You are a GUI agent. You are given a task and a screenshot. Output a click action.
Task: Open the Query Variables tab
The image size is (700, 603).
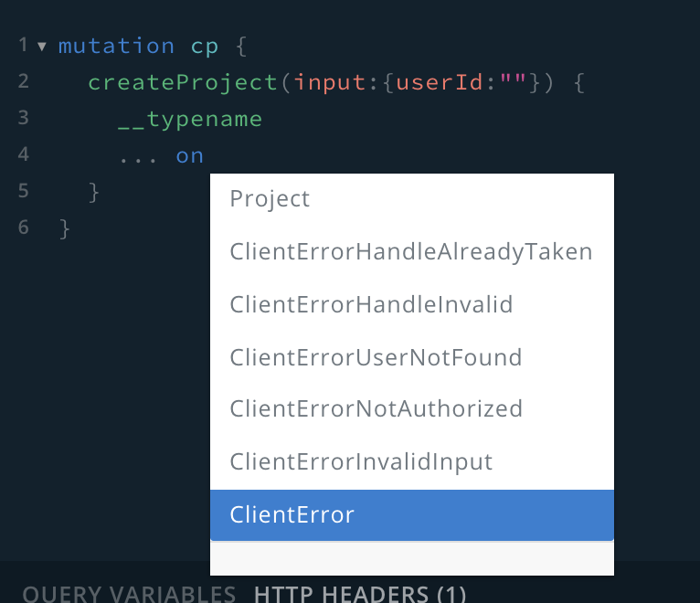pos(129,594)
